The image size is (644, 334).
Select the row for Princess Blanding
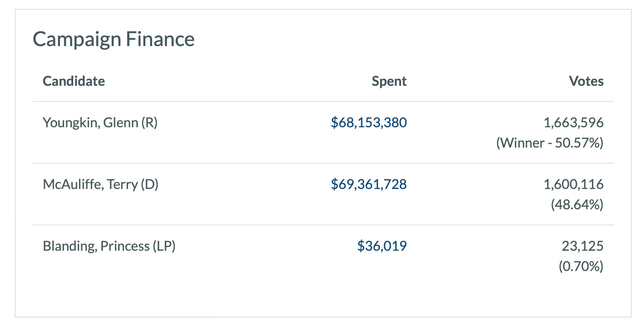[323, 256]
